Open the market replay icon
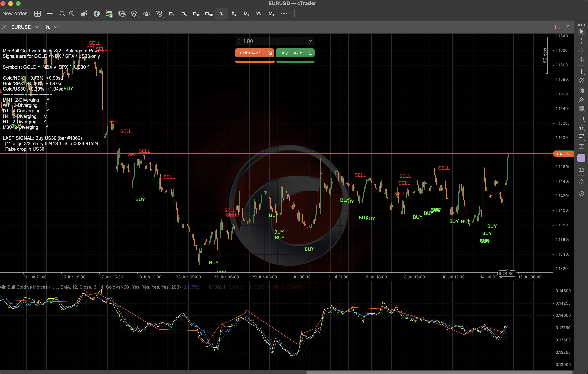The image size is (588, 374). point(581,193)
